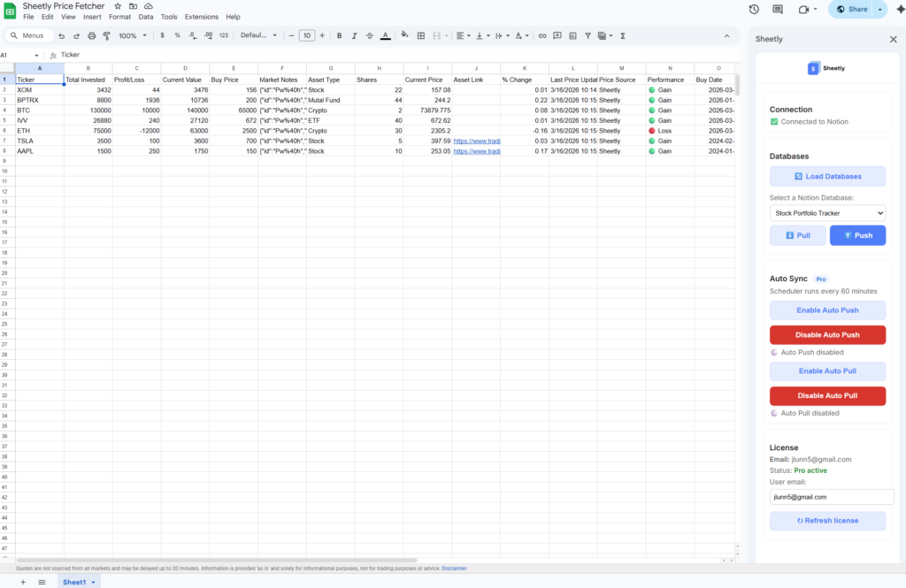The image size is (906, 588).
Task: Click the Menus search box
Action: point(29,36)
